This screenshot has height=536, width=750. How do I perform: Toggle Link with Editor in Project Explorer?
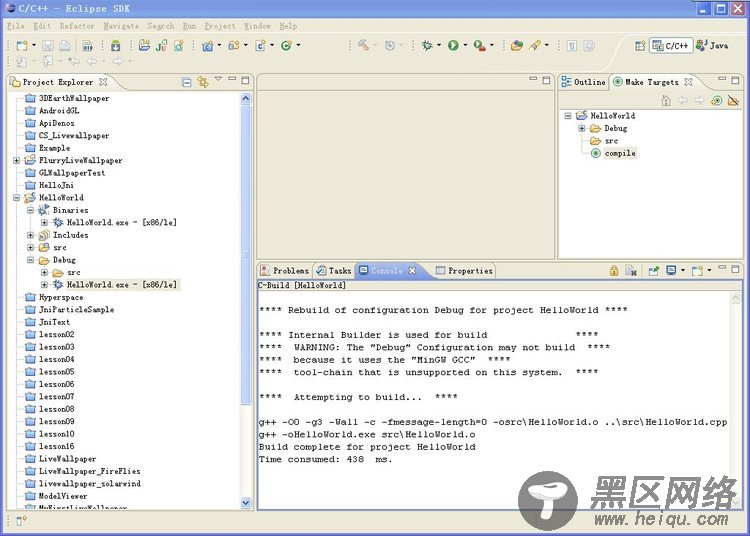[203, 82]
